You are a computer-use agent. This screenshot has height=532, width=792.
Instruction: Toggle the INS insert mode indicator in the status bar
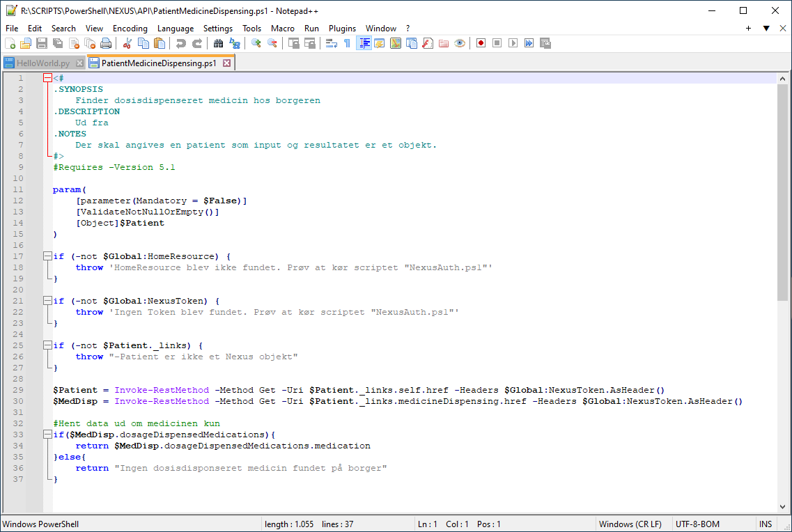(766, 524)
